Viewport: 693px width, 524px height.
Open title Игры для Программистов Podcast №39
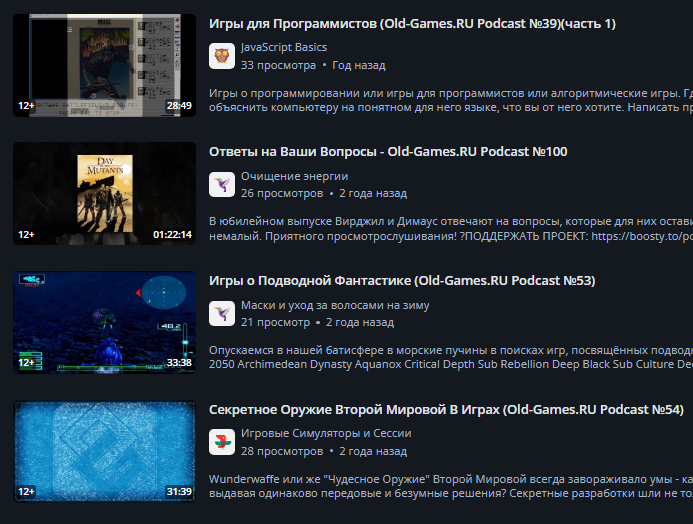pos(412,23)
